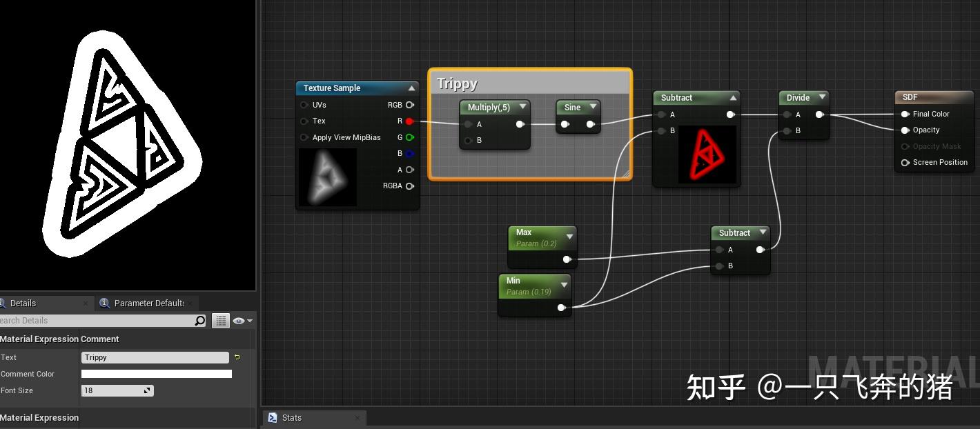
Task: Click the R output pin on Texture Sample
Action: (x=410, y=121)
